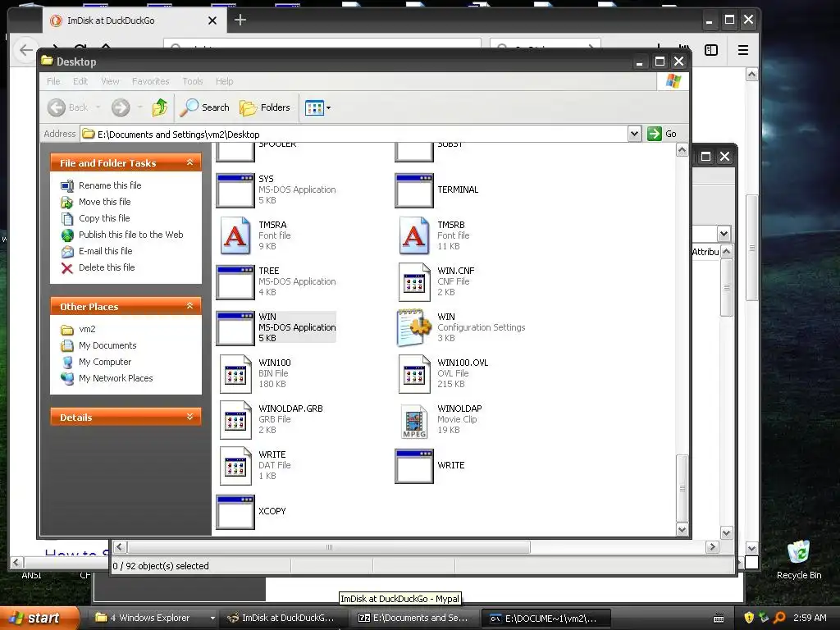Open the Forward history dropdown arrow
The height and width of the screenshot is (630, 840).
[x=139, y=107]
